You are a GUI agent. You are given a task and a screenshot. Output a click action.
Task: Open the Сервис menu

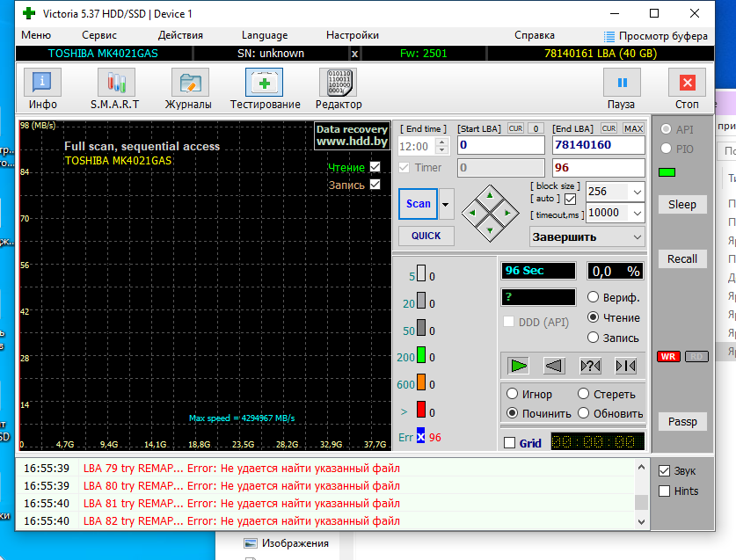tap(99, 35)
